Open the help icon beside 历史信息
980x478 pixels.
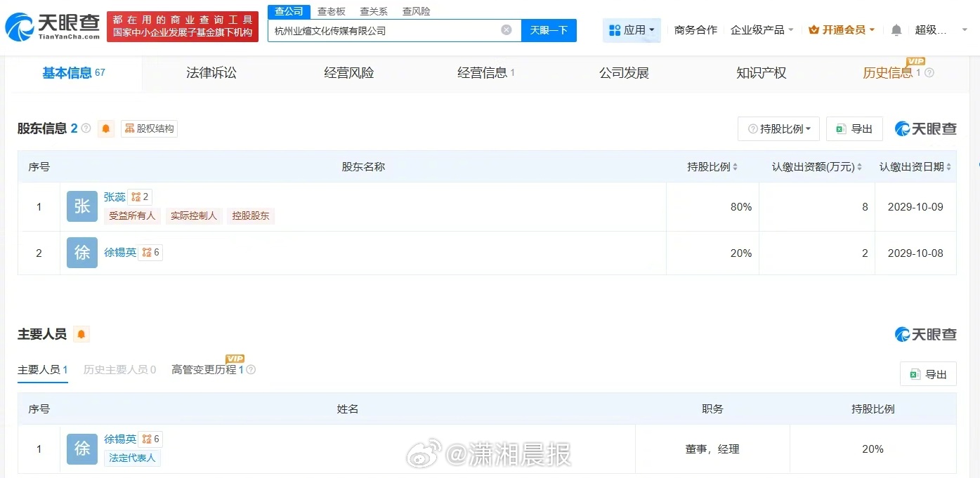(x=929, y=72)
